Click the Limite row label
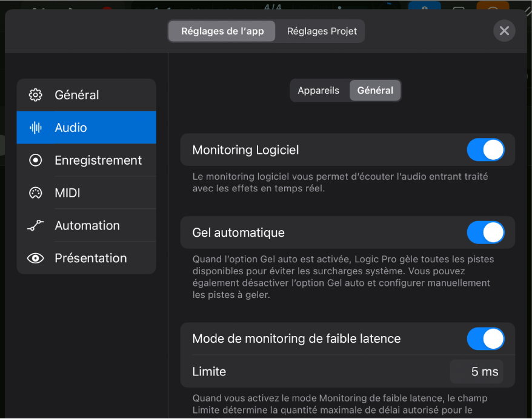Screen dimensions: 532x419 pyautogui.click(x=209, y=372)
